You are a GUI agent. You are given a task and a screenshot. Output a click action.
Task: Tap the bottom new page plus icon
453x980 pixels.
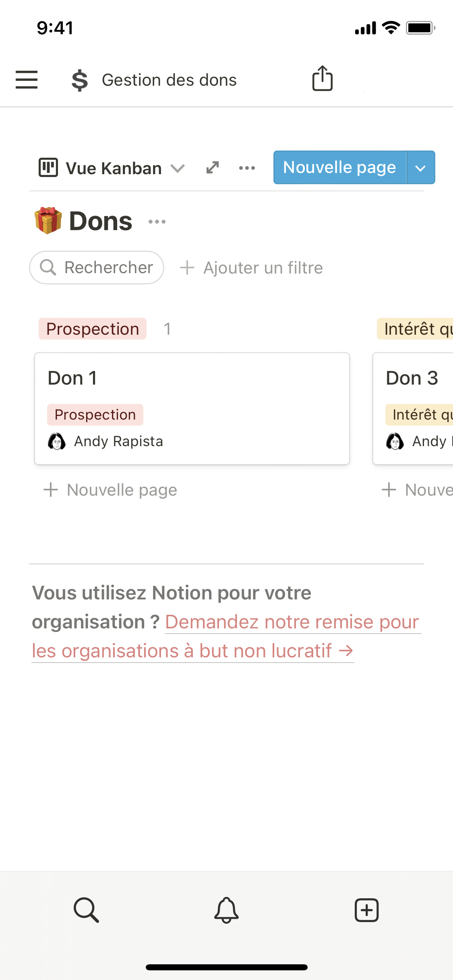click(366, 910)
